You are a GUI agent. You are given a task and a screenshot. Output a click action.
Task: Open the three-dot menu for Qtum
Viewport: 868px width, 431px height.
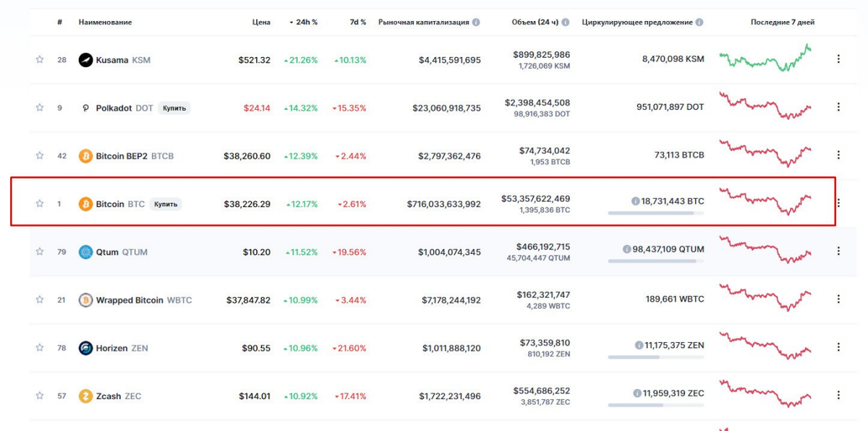click(838, 251)
